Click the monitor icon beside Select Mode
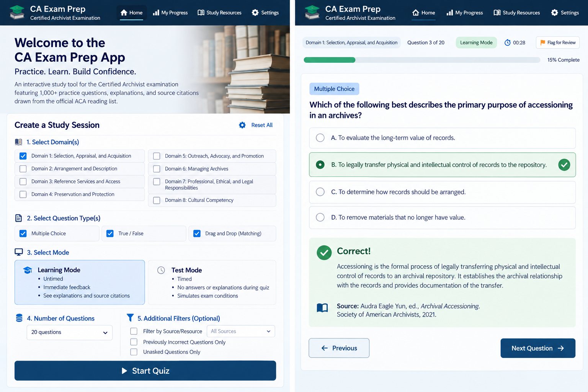 point(19,252)
